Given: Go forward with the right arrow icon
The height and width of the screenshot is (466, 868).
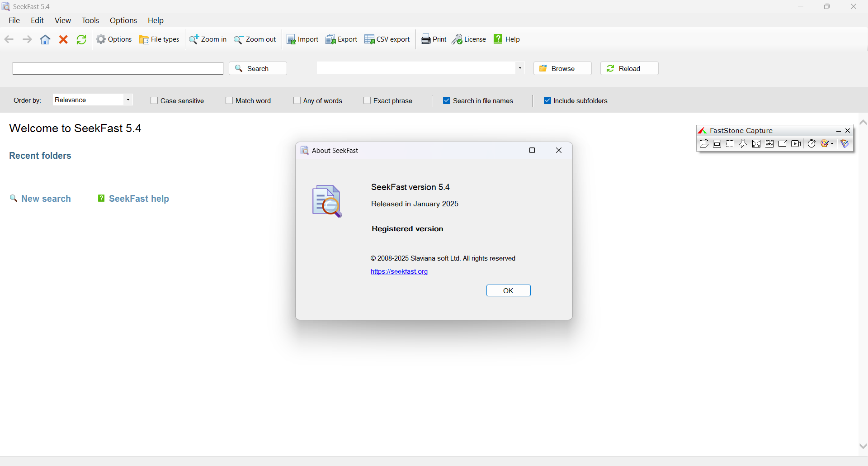Looking at the screenshot, I should [x=27, y=39].
